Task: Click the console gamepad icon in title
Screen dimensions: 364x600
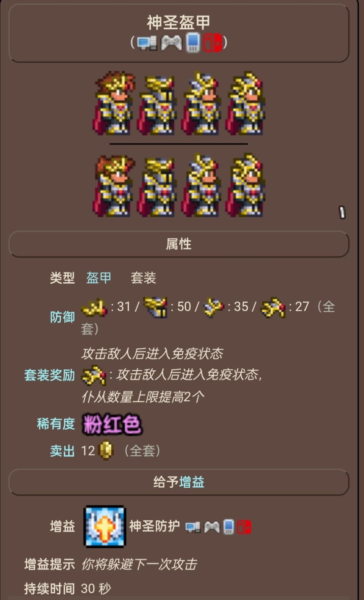Action: coord(171,43)
